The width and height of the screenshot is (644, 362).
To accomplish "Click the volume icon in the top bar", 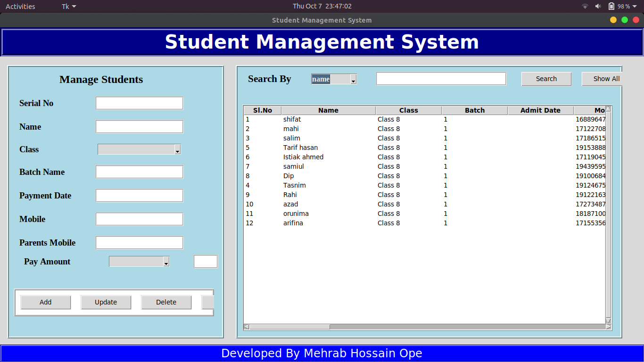I will coord(598,6).
